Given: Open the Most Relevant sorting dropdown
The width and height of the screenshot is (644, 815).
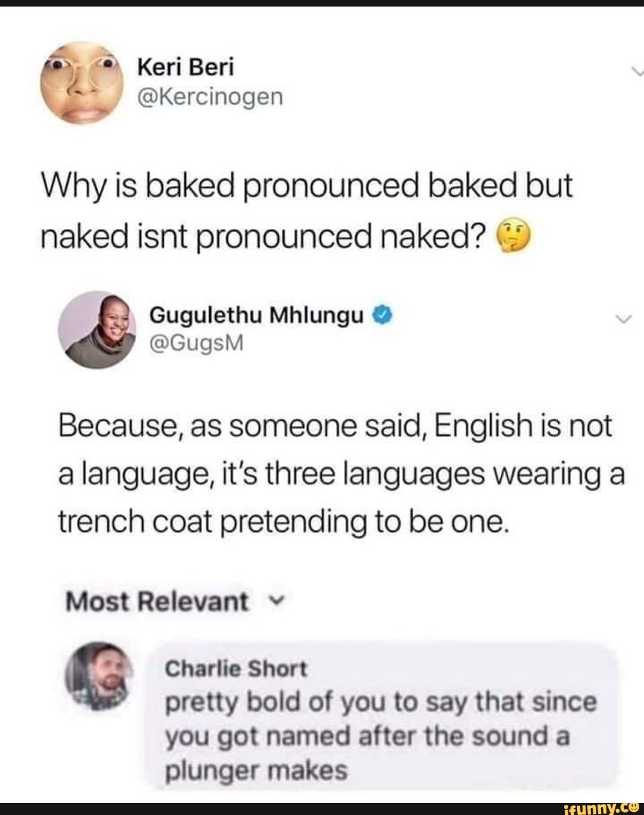Looking at the screenshot, I should 172,601.
